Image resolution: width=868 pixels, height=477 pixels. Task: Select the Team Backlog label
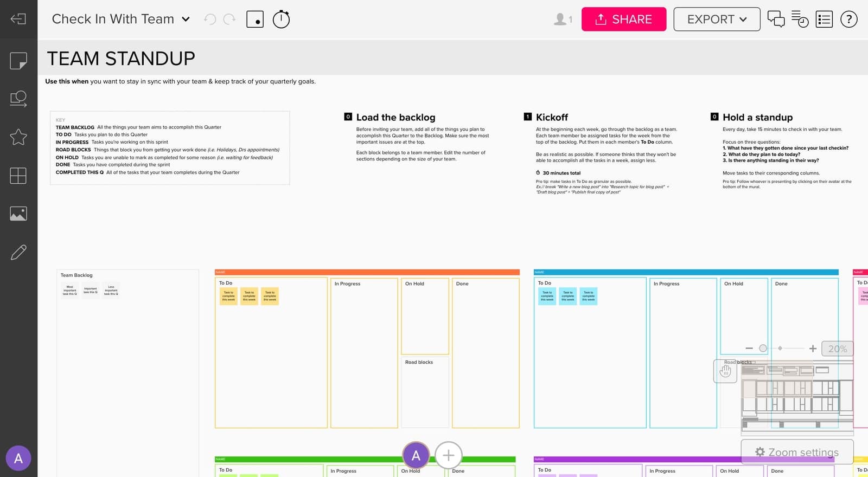(x=76, y=275)
